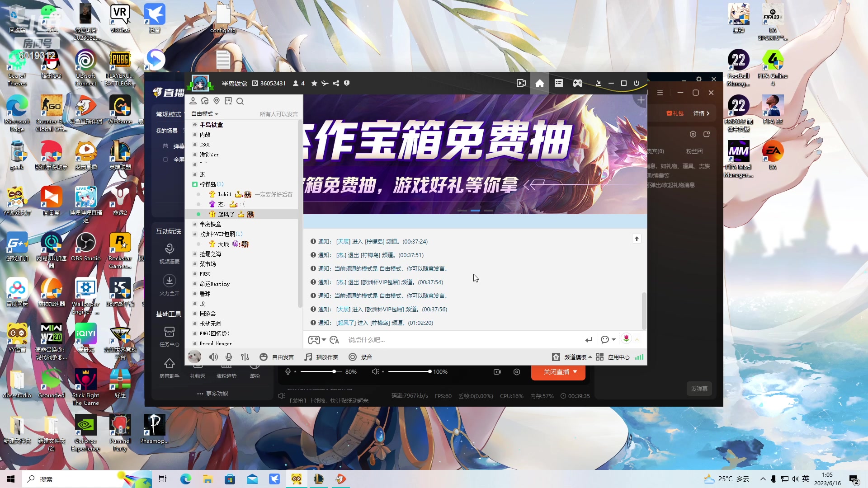Click the camera icon in streaming control bar
This screenshot has height=488, width=868.
pos(497,372)
